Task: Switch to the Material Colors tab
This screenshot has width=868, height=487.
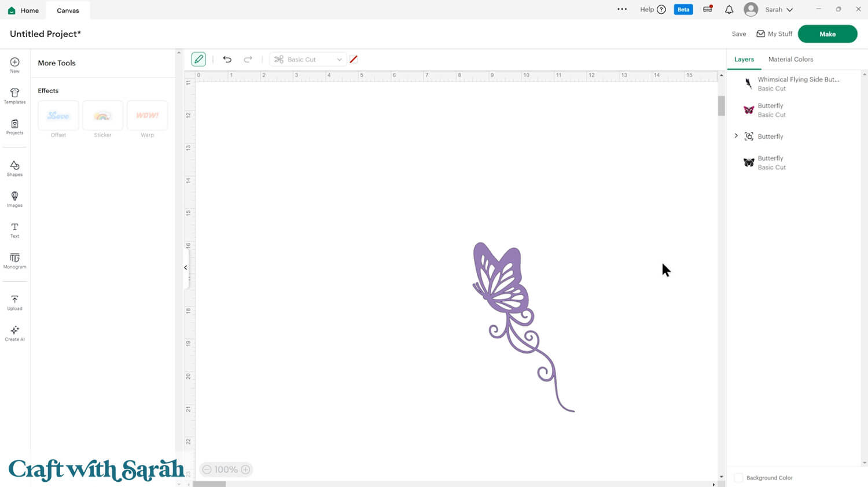Action: click(x=790, y=60)
